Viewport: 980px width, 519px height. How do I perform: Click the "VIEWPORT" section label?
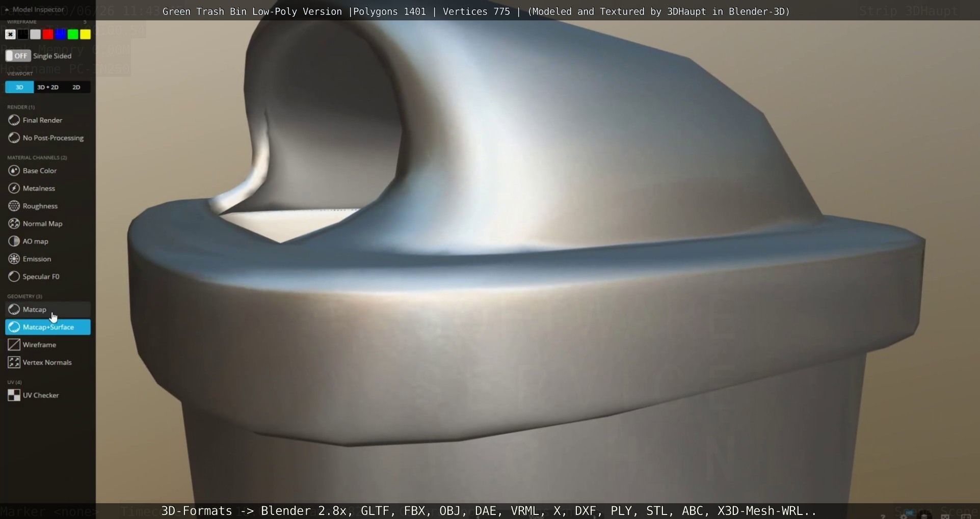[x=20, y=74]
